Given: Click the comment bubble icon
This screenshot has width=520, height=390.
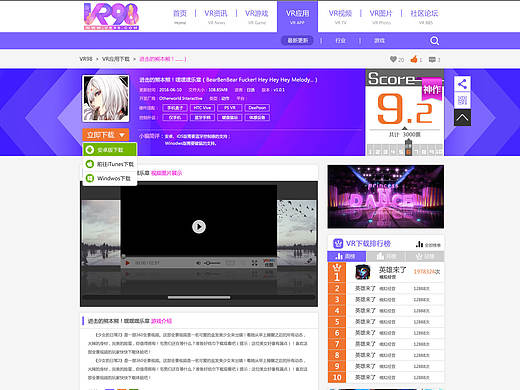Looking at the screenshot, I should pyautogui.click(x=432, y=60).
